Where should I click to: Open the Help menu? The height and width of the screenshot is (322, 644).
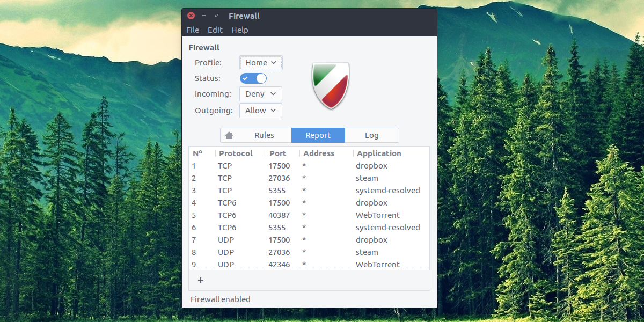point(240,30)
